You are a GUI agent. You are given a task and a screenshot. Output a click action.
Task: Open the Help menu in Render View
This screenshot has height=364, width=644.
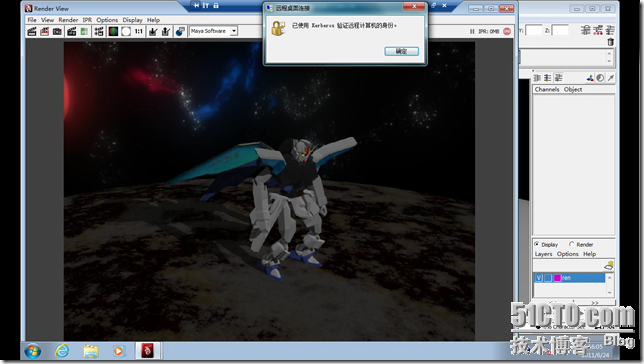[153, 20]
